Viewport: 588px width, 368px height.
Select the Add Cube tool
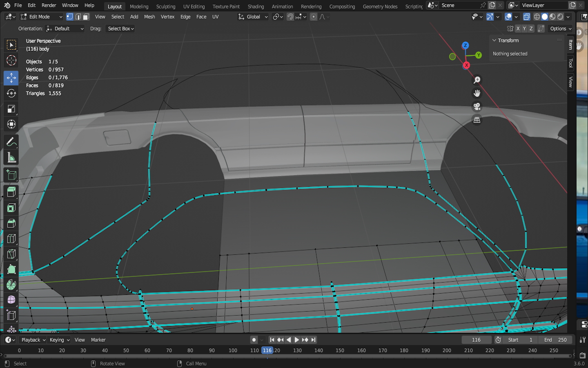(x=11, y=175)
